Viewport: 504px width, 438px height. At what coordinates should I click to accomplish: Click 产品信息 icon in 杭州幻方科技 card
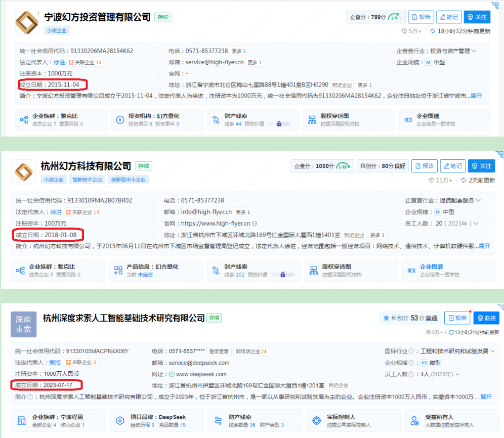[118, 270]
